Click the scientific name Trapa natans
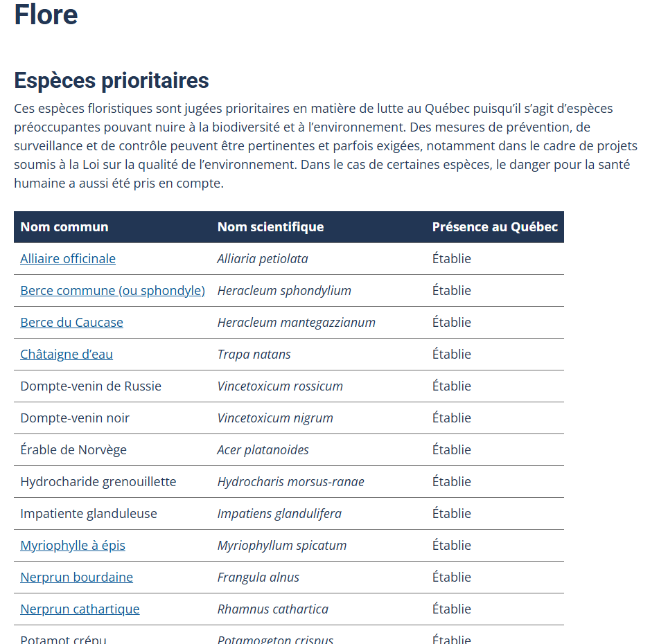The image size is (650, 644). pos(254,355)
